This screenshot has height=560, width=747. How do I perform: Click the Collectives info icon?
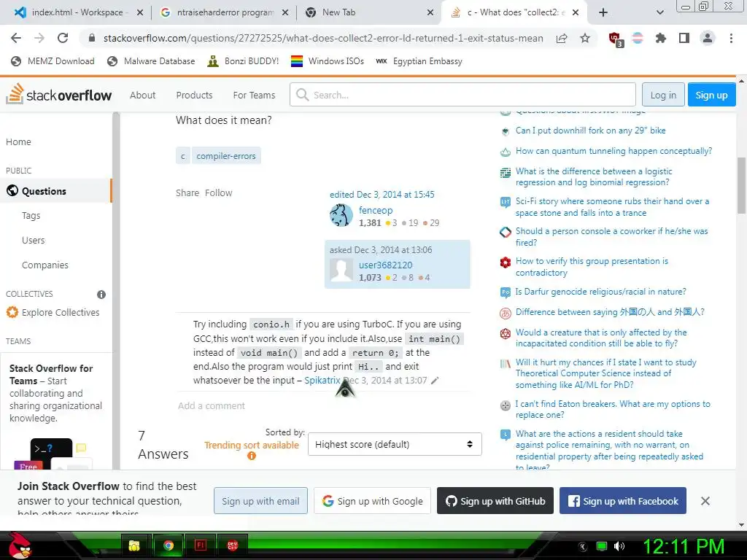pyautogui.click(x=101, y=295)
